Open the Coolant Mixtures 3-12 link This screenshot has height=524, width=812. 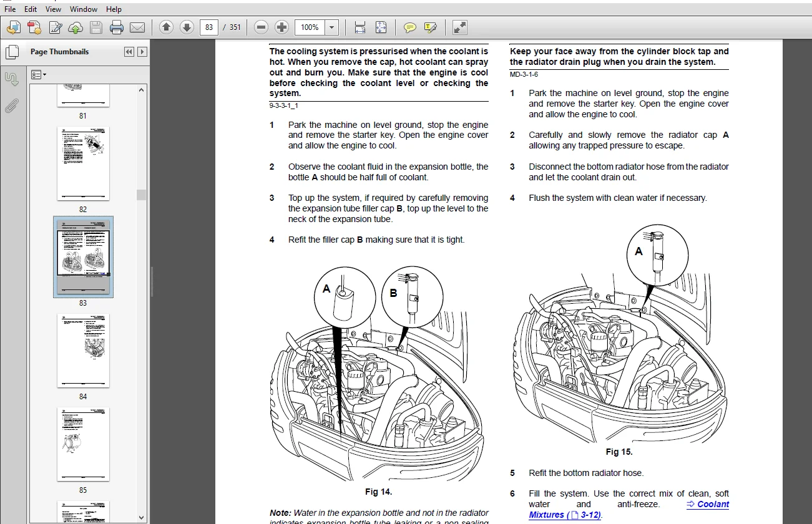point(629,510)
